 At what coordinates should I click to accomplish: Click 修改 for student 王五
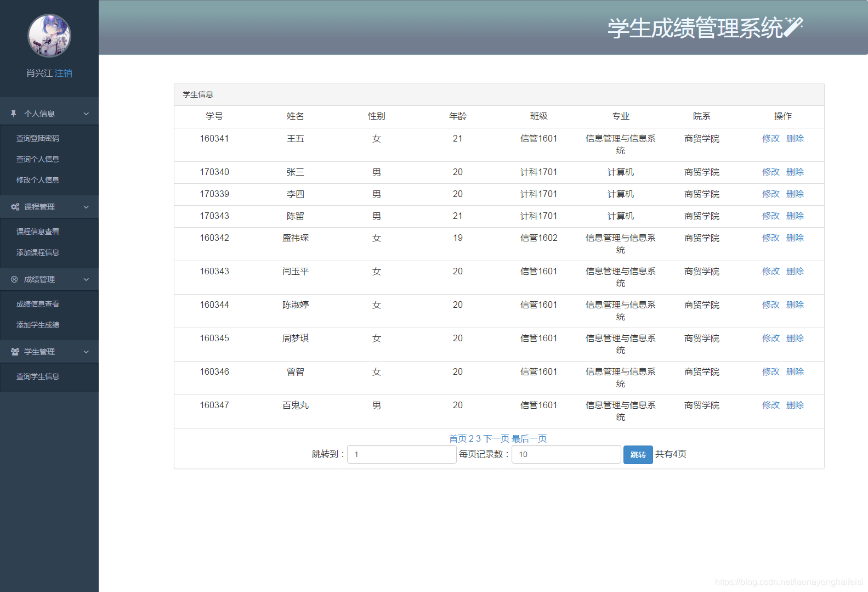[771, 138]
